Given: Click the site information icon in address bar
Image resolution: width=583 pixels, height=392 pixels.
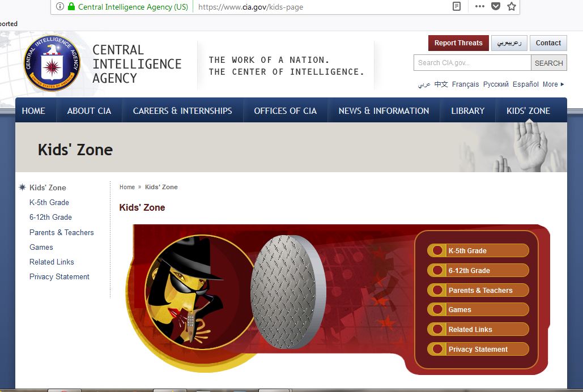Looking at the screenshot, I should pos(60,7).
